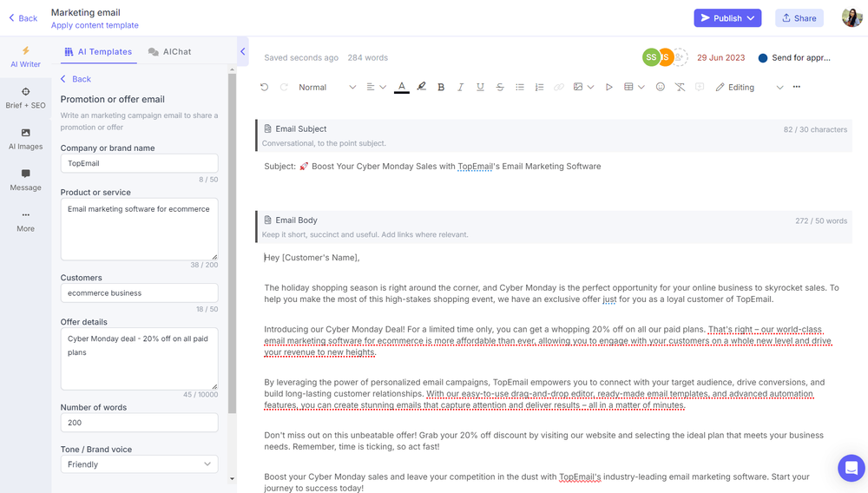
Task: Click the Company or brand name field
Action: click(x=139, y=163)
